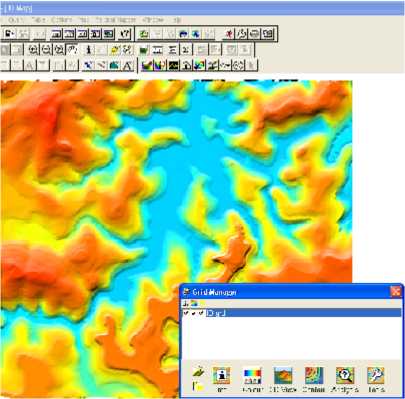Image resolution: width=405 pixels, height=399 pixels.
Task: Select the Zoom-out magnifier tool
Action: pyautogui.click(x=46, y=50)
